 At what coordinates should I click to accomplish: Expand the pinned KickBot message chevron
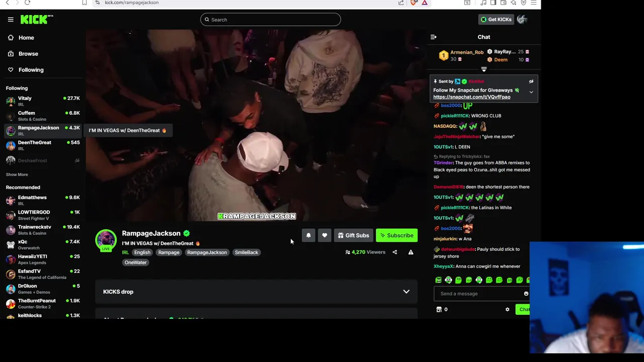(531, 92)
